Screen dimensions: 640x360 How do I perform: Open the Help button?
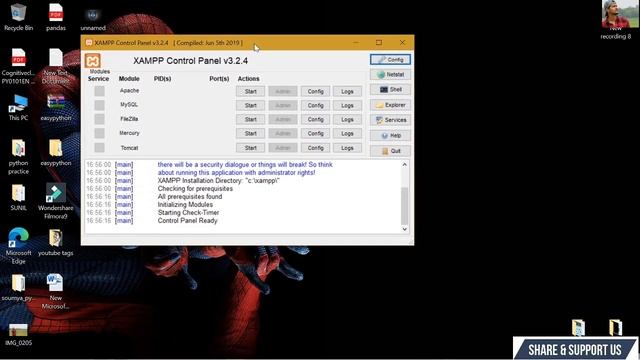tap(391, 136)
